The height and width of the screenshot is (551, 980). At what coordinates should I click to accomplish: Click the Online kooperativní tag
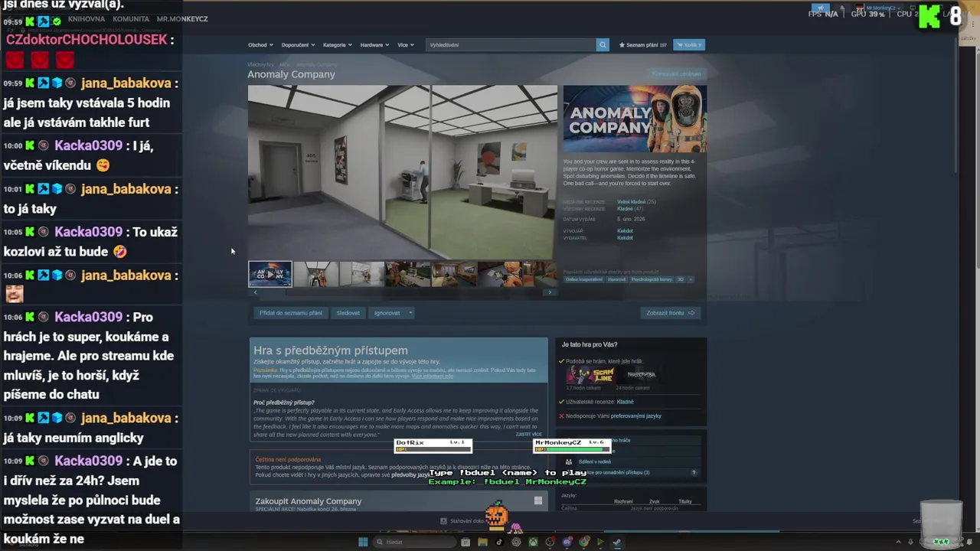584,279
